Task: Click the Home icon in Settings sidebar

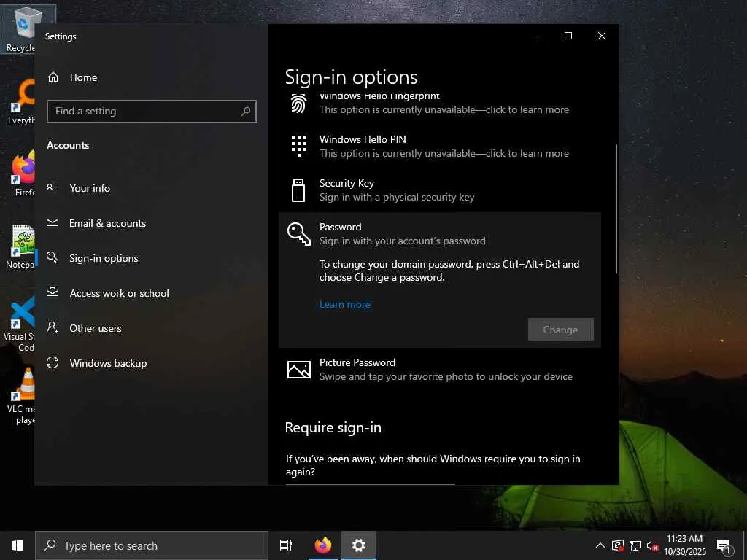Action: [53, 77]
